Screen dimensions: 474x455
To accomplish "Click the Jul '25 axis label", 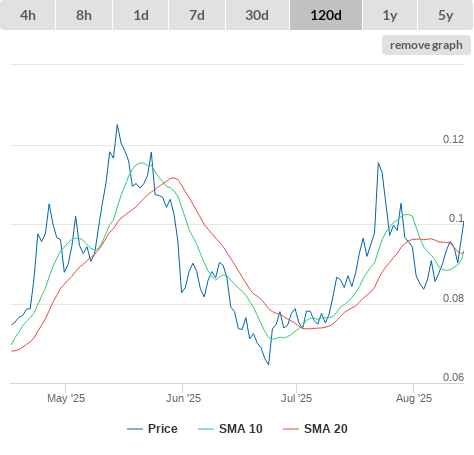I will click(x=296, y=398).
